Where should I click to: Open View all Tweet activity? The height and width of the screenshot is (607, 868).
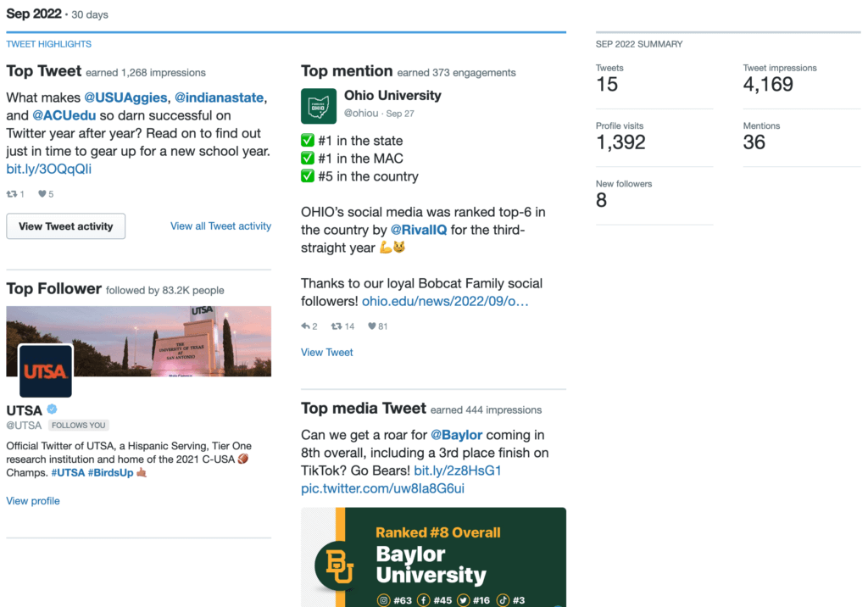coord(220,226)
